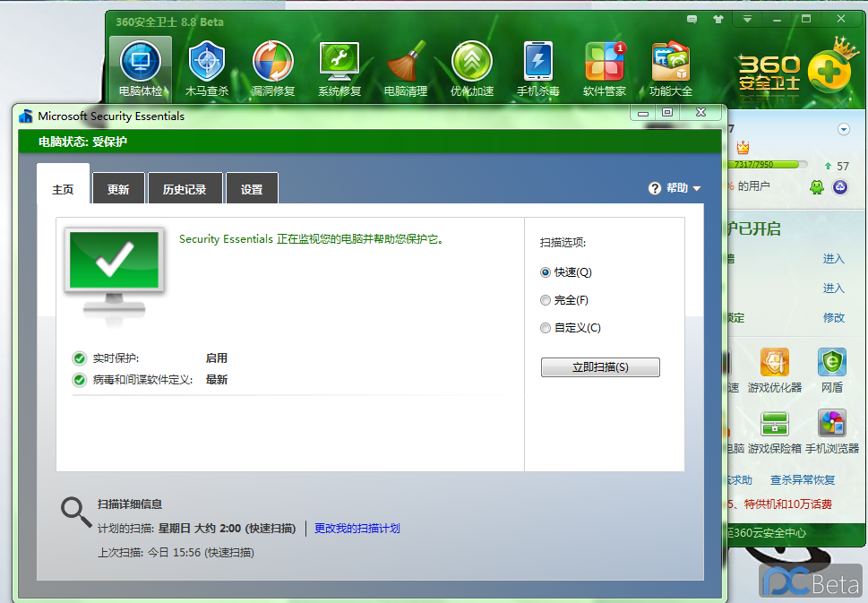The image size is (868, 603).
Task: Switch to 历史记录 tab
Action: click(x=185, y=189)
